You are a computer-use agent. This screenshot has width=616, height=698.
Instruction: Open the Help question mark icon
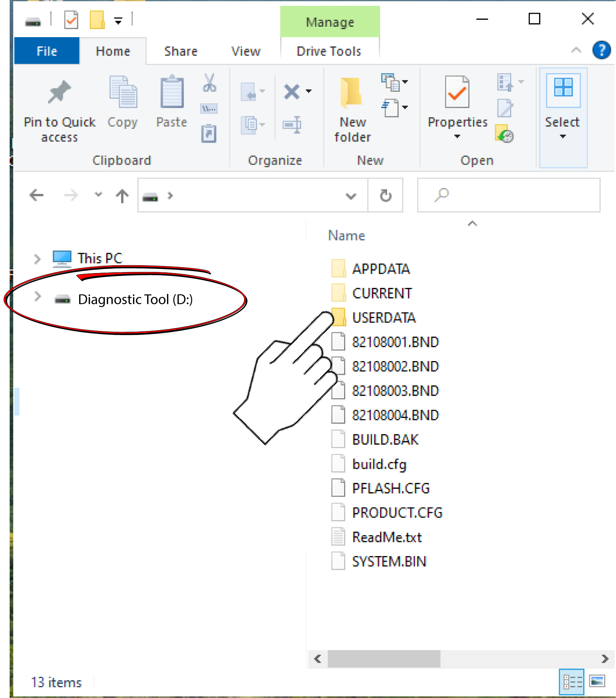pyautogui.click(x=601, y=50)
